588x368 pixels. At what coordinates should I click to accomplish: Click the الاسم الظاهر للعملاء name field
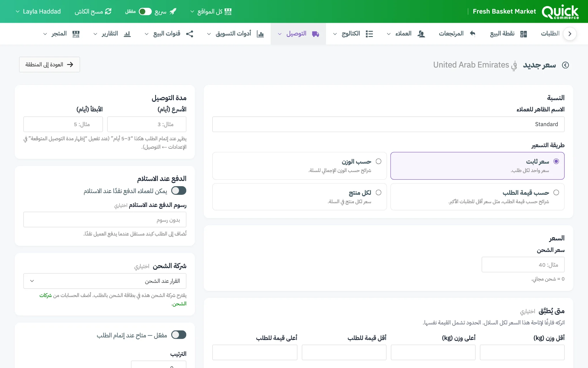coord(388,124)
